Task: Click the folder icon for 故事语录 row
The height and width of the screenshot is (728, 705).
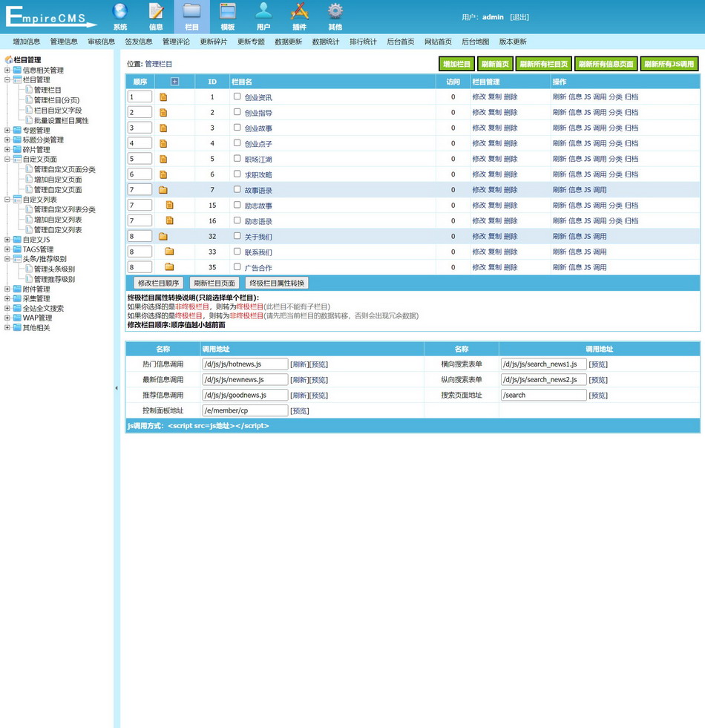Action: tap(163, 190)
